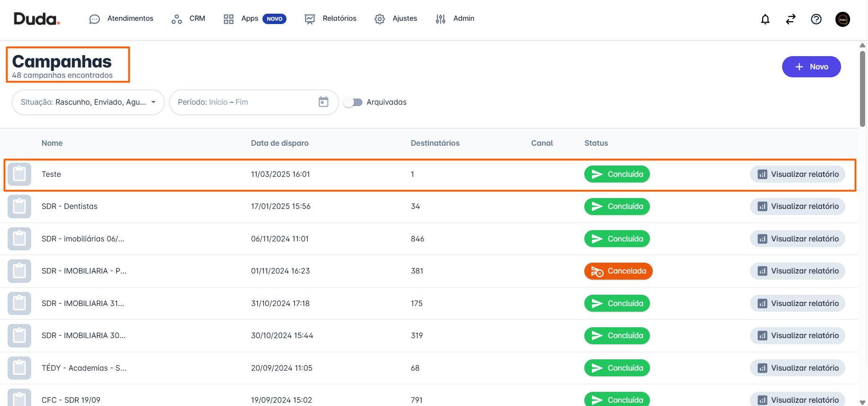The width and height of the screenshot is (868, 406).
Task: Create a new campaign with Novo button
Action: [x=811, y=67]
